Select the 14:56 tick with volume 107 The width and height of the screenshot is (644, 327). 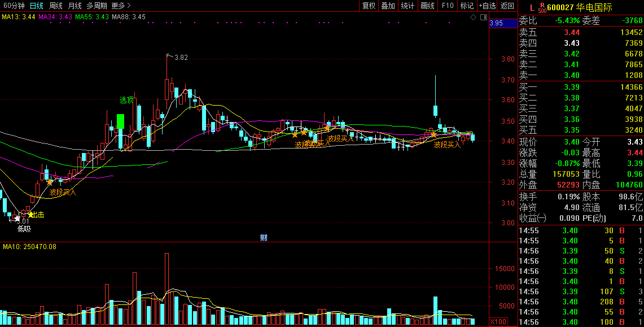pos(581,291)
